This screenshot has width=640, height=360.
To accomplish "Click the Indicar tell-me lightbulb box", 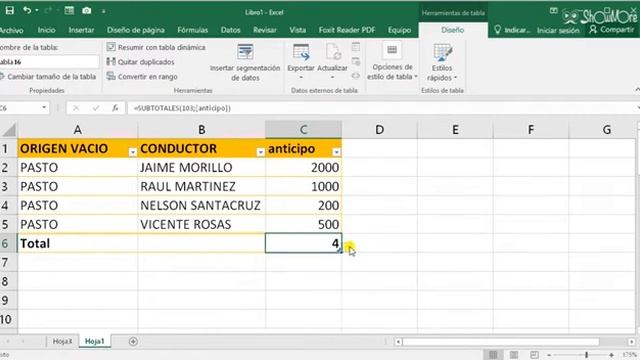I will pyautogui.click(x=512, y=30).
